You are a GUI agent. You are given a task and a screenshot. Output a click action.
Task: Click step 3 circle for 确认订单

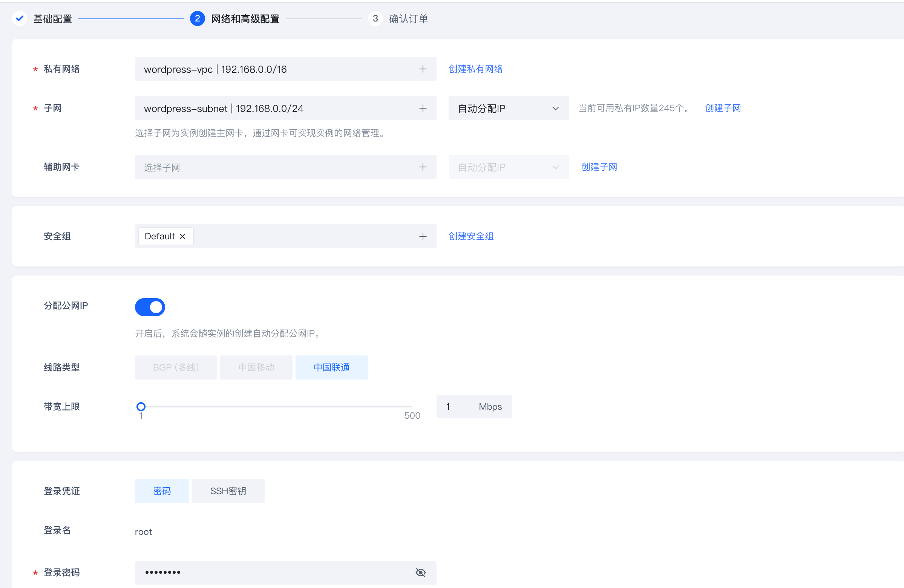375,18
